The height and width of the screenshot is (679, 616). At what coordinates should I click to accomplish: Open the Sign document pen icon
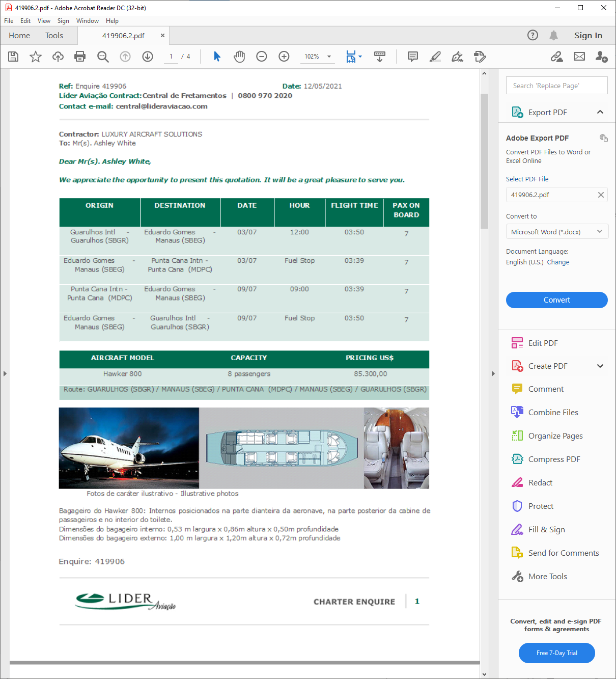click(x=458, y=57)
